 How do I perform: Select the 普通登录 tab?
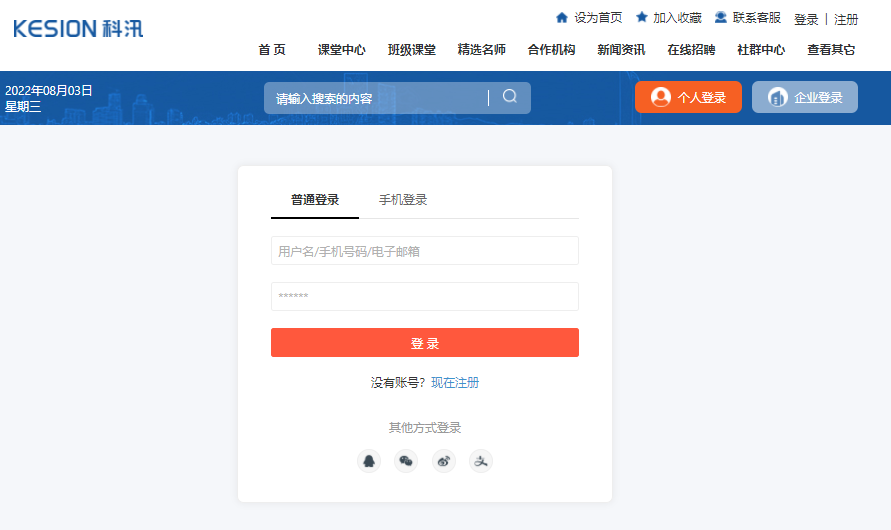coord(315,200)
